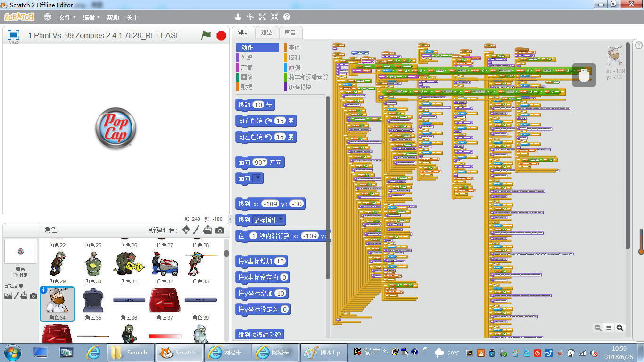Click the shrink sprite tool
644x362 pixels.
pos(274,17)
